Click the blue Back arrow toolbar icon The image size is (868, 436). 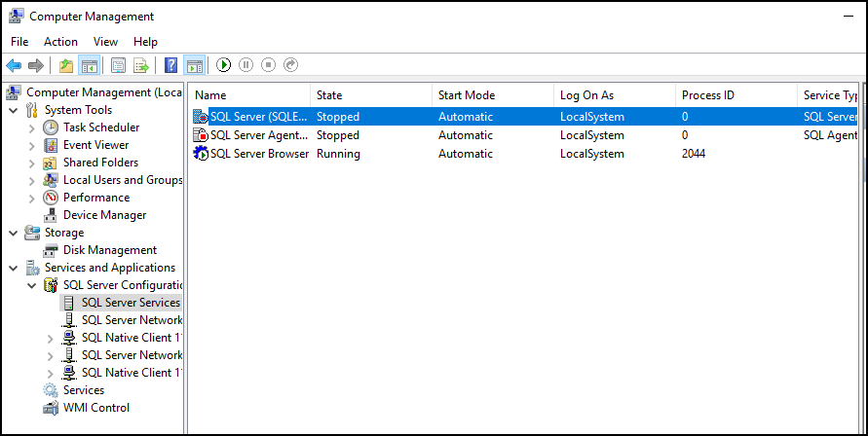[14, 66]
